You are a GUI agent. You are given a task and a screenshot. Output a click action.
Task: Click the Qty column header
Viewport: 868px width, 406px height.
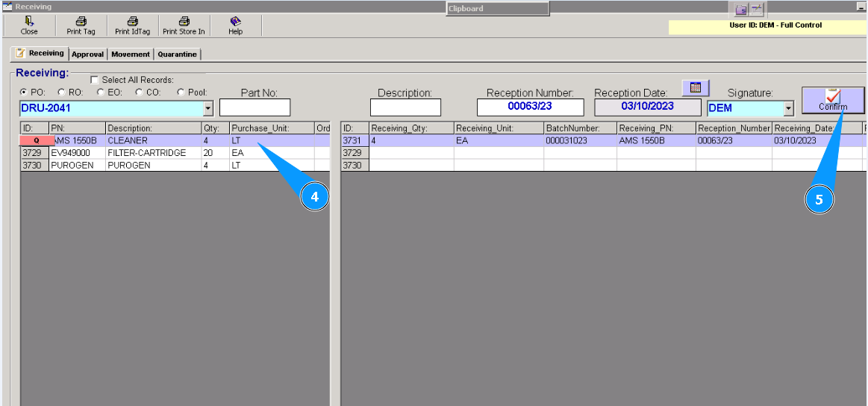pyautogui.click(x=216, y=128)
